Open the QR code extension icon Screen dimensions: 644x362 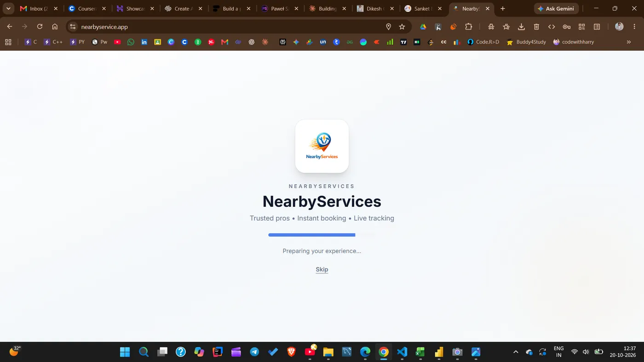pyautogui.click(x=581, y=27)
